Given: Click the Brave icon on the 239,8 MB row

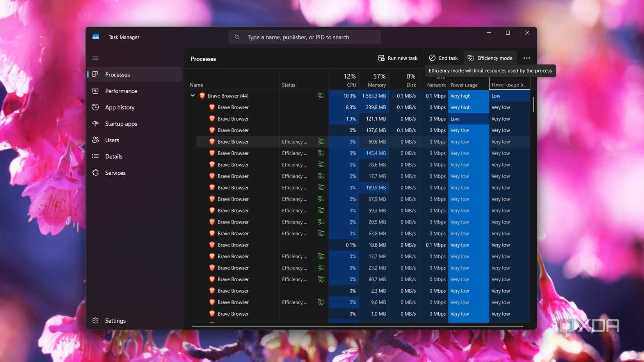Looking at the screenshot, I should (212, 107).
